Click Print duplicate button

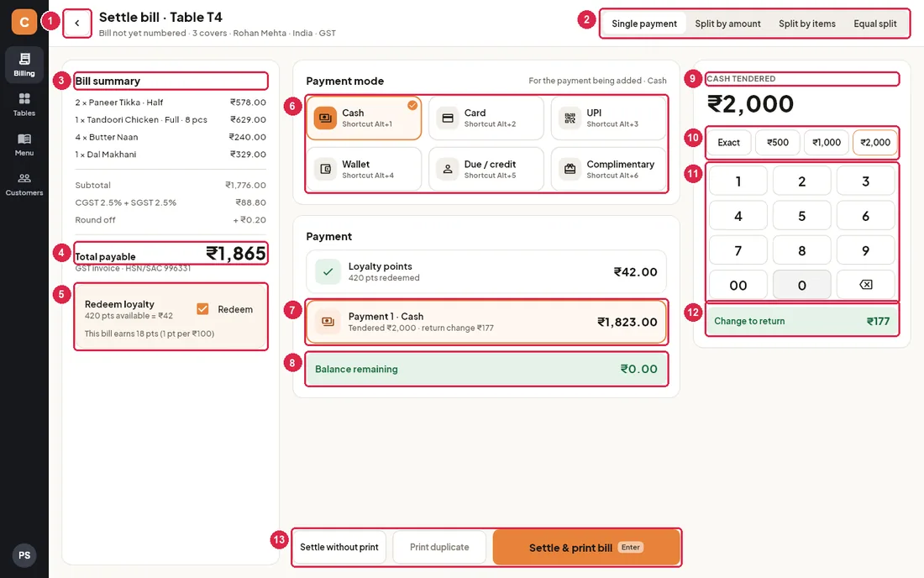(439, 548)
